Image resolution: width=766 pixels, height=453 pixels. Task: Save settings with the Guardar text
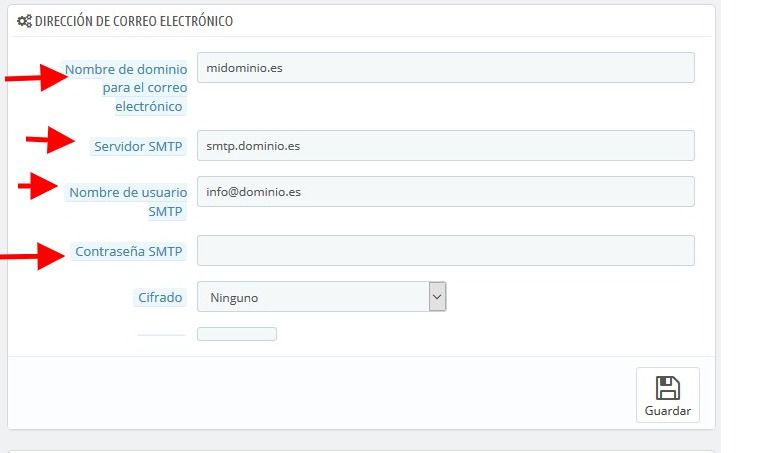click(667, 411)
